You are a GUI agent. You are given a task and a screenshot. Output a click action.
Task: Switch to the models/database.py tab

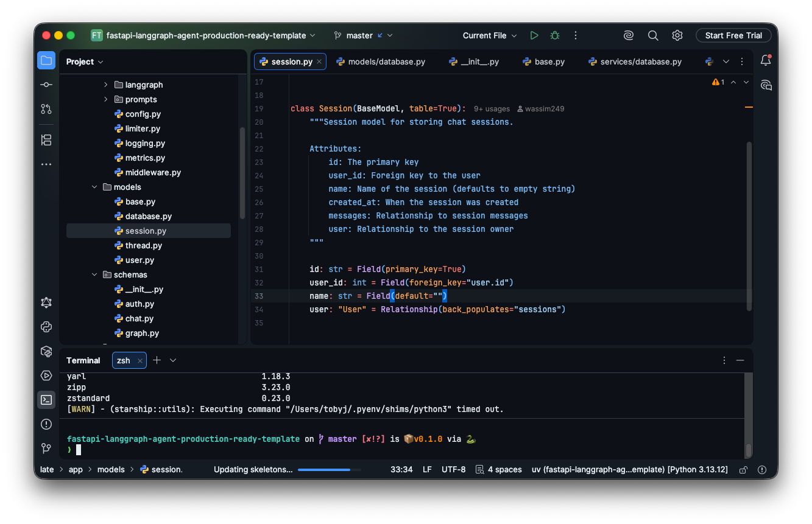[381, 61]
